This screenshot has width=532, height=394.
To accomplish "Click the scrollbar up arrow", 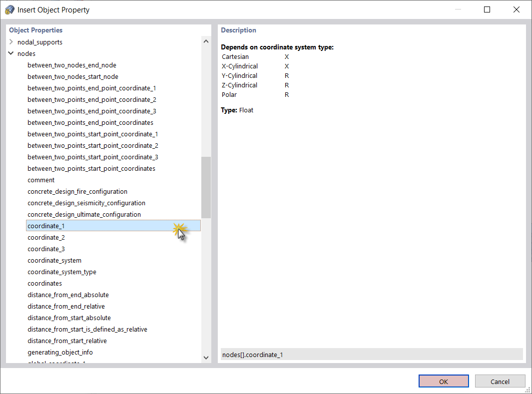I will point(206,41).
